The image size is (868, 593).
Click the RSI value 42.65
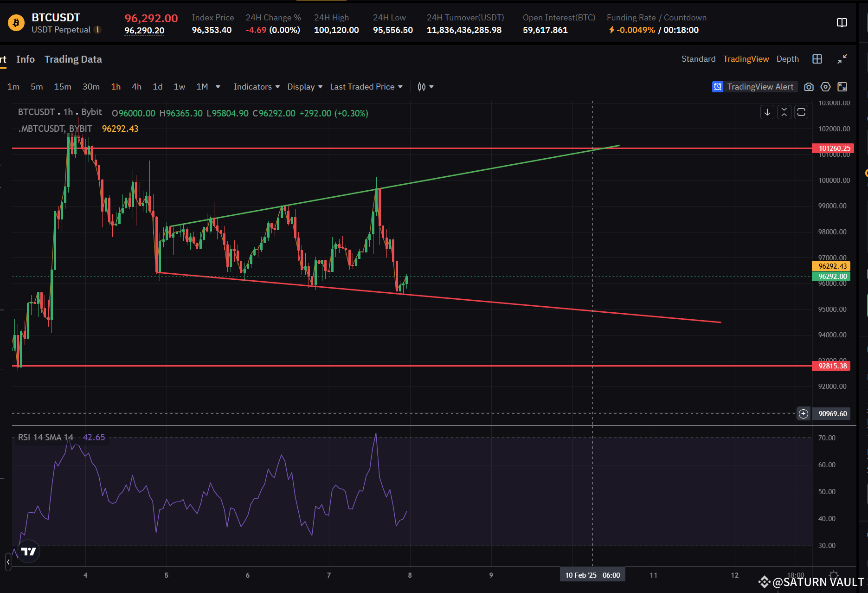(x=94, y=437)
